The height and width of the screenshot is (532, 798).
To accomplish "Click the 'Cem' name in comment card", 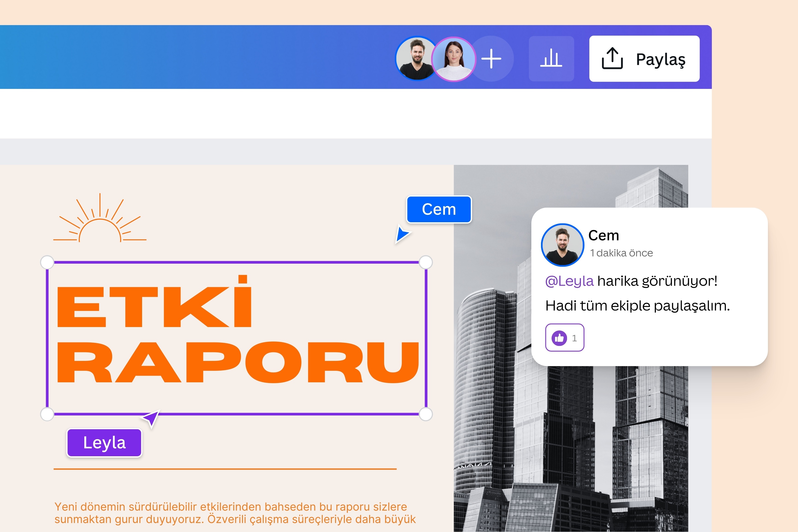I will click(604, 235).
